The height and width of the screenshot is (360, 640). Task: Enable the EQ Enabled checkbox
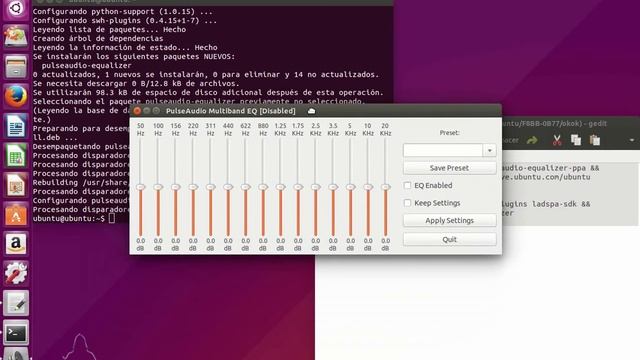pos(407,185)
